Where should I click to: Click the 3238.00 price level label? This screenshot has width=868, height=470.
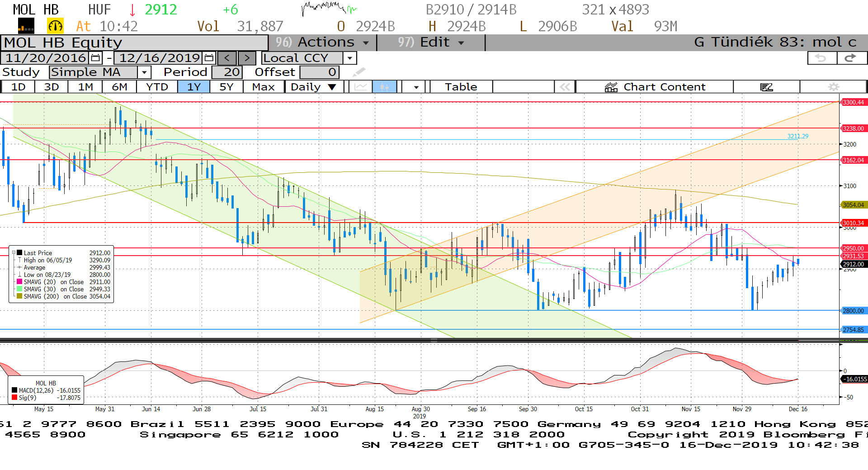point(853,128)
